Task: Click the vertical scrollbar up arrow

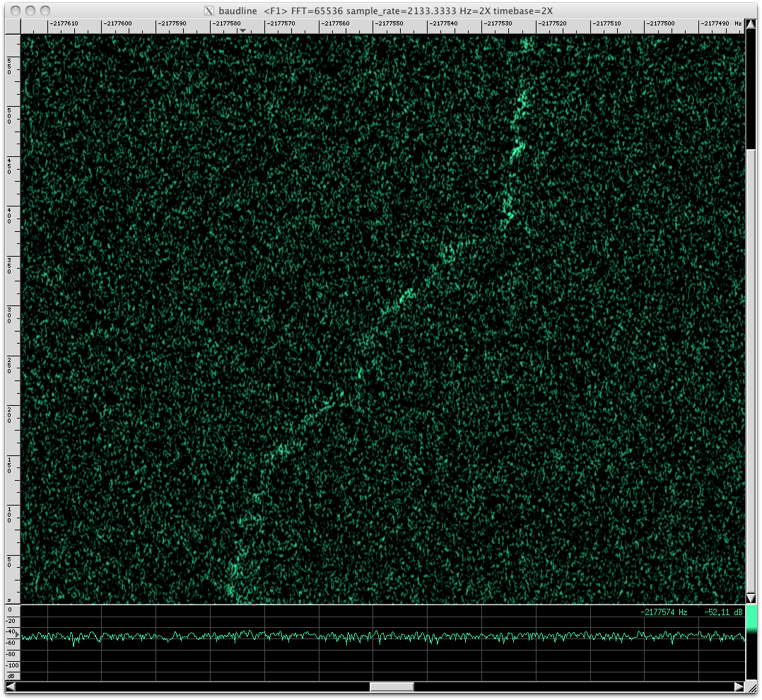Action: click(x=751, y=25)
